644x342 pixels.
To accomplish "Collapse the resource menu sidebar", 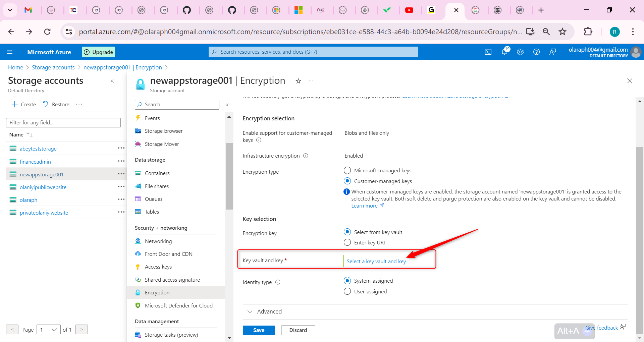I will (x=227, y=105).
